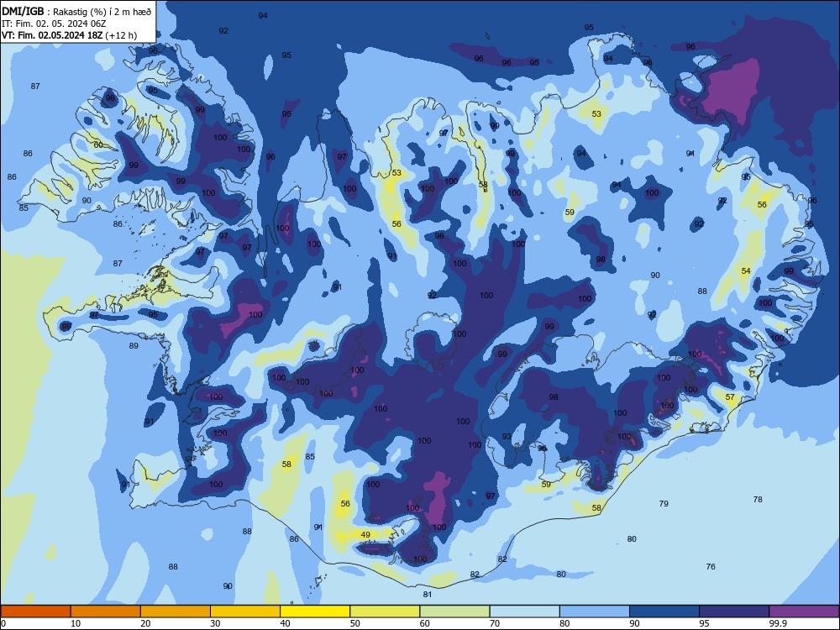
Task: Pick the 50–60 pale yellow legend swatch
Action: tap(385, 612)
